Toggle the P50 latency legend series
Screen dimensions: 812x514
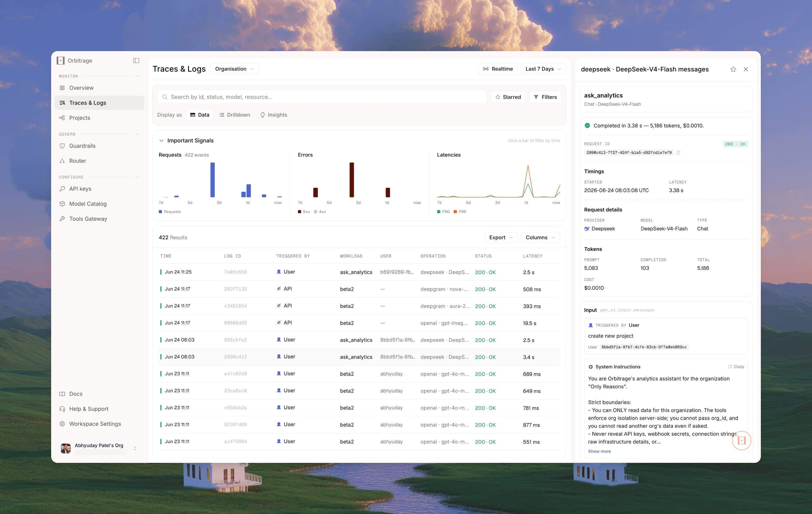pos(444,212)
